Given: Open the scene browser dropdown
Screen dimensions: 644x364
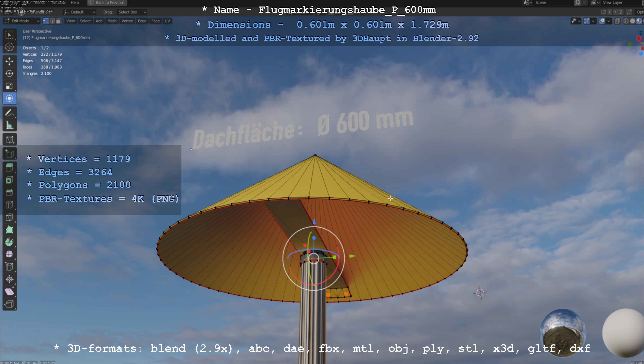Looking at the screenshot, I should point(528,2).
